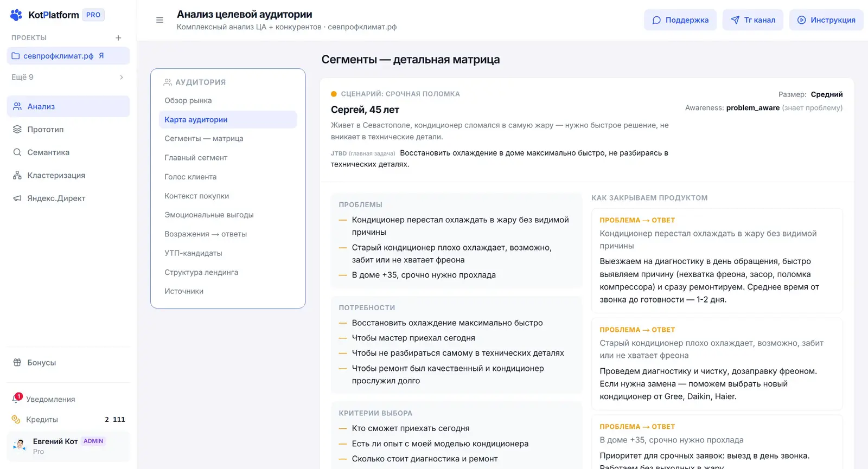Open Возражения → ответы item
Image resolution: width=868 pixels, height=469 pixels.
(x=228, y=234)
